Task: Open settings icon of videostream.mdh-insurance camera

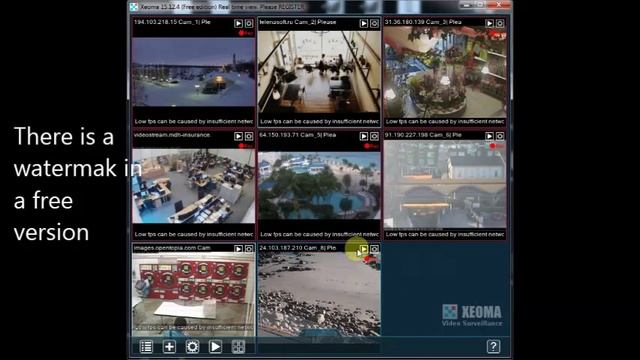Action: [x=249, y=136]
